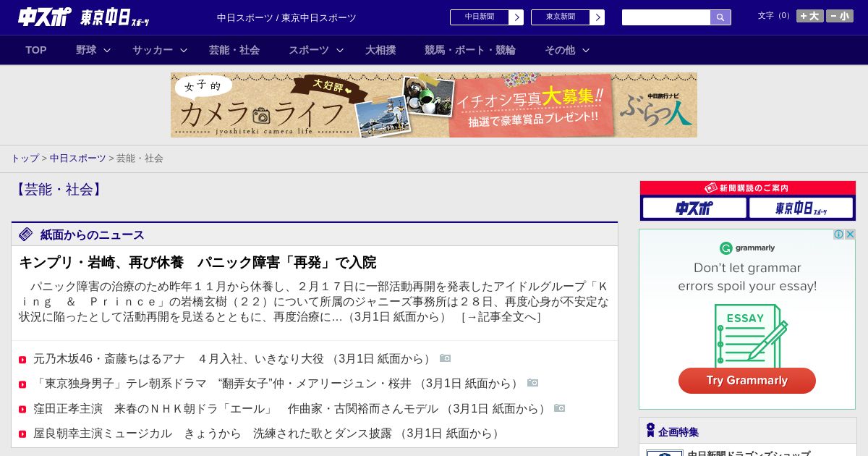868x456 pixels.
Task: Expand the サッカー chevron arrow
Action: (184, 50)
